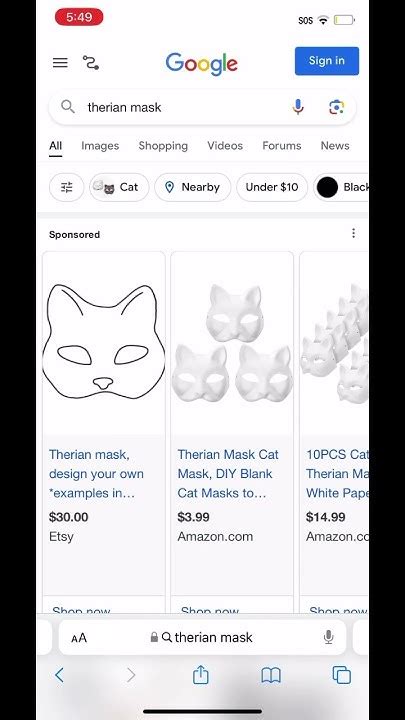
Task: Tap the Google Labs journey icon
Action: coord(91,62)
